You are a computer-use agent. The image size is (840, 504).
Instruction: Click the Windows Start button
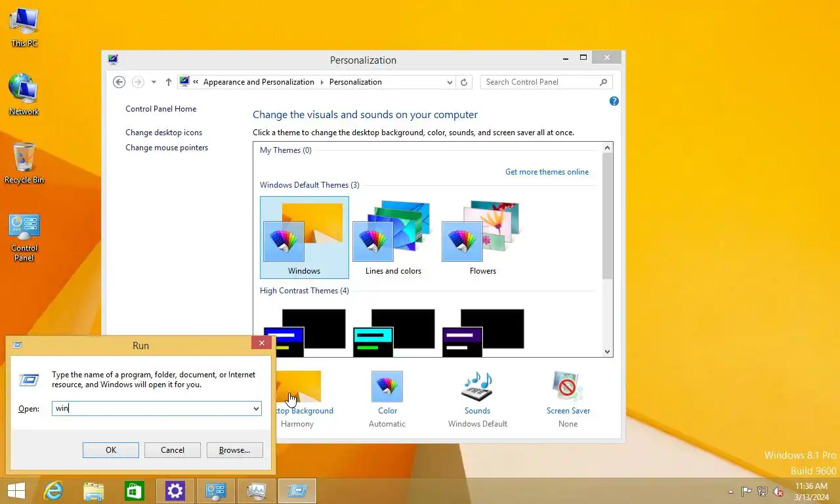pos(16,491)
